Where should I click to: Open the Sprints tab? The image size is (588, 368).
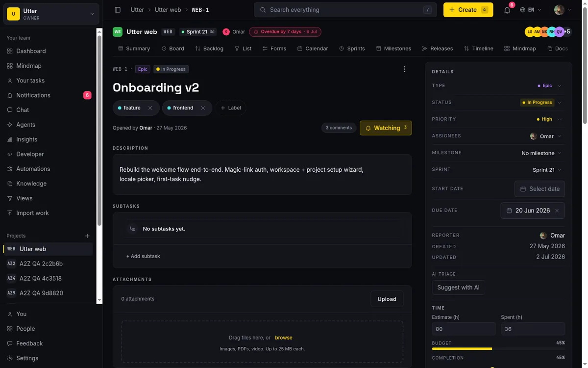coord(352,49)
